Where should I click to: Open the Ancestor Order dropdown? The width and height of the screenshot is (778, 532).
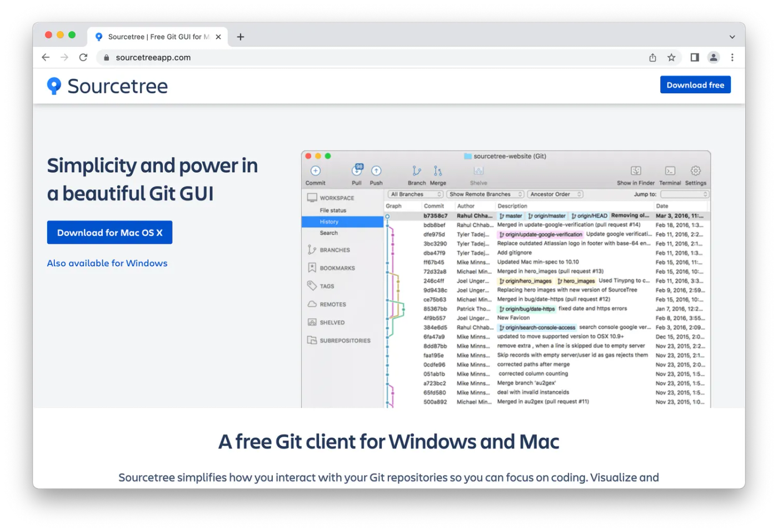point(555,194)
